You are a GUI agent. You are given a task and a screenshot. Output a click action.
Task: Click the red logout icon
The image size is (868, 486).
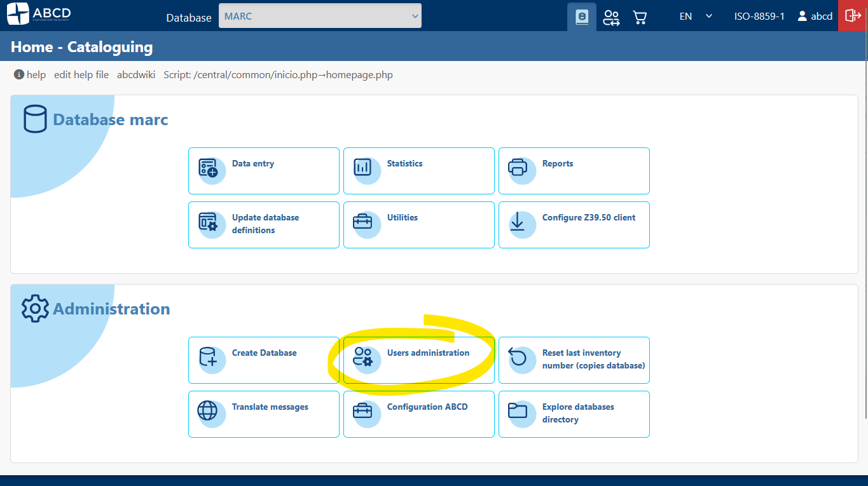tap(853, 16)
